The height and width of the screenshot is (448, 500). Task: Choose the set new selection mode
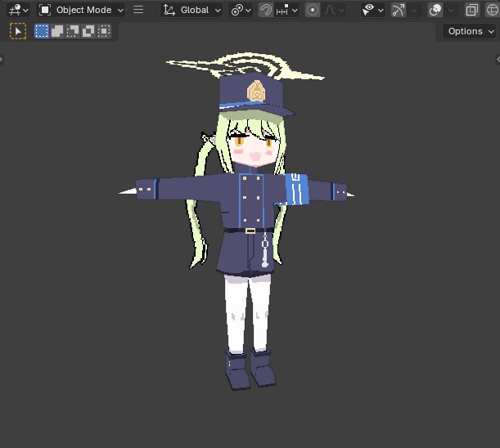click(42, 31)
